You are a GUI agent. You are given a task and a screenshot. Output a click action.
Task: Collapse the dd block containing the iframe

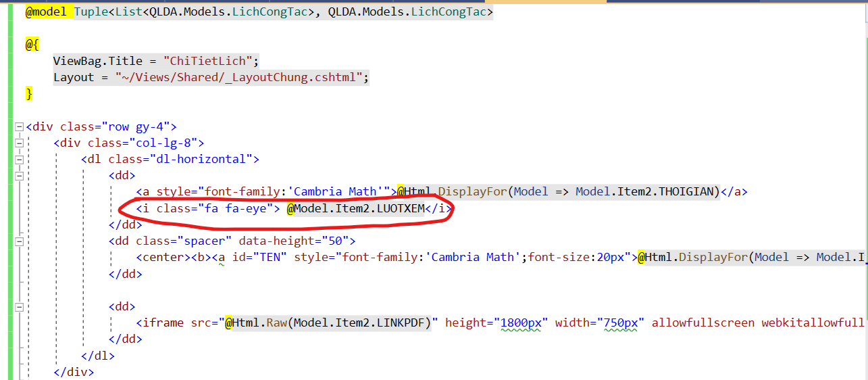(20, 306)
